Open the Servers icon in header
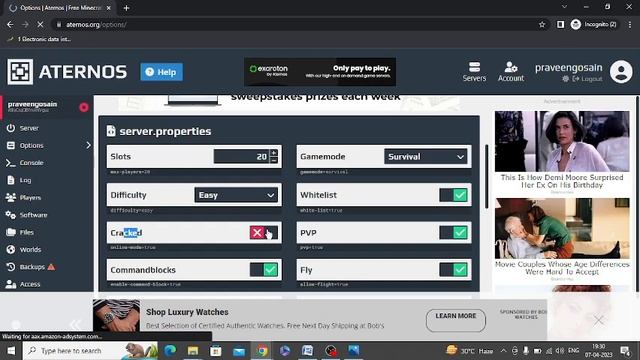The image size is (640, 360). (474, 67)
